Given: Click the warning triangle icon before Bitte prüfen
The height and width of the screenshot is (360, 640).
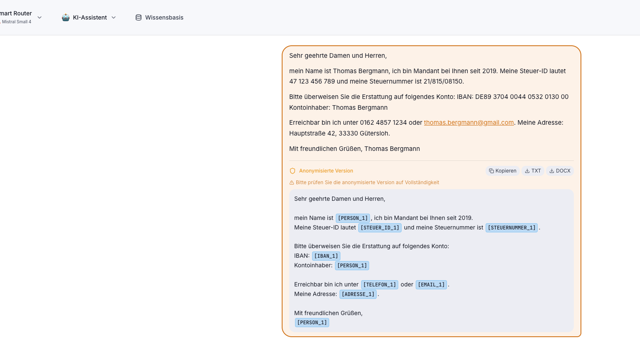Looking at the screenshot, I should (291, 182).
